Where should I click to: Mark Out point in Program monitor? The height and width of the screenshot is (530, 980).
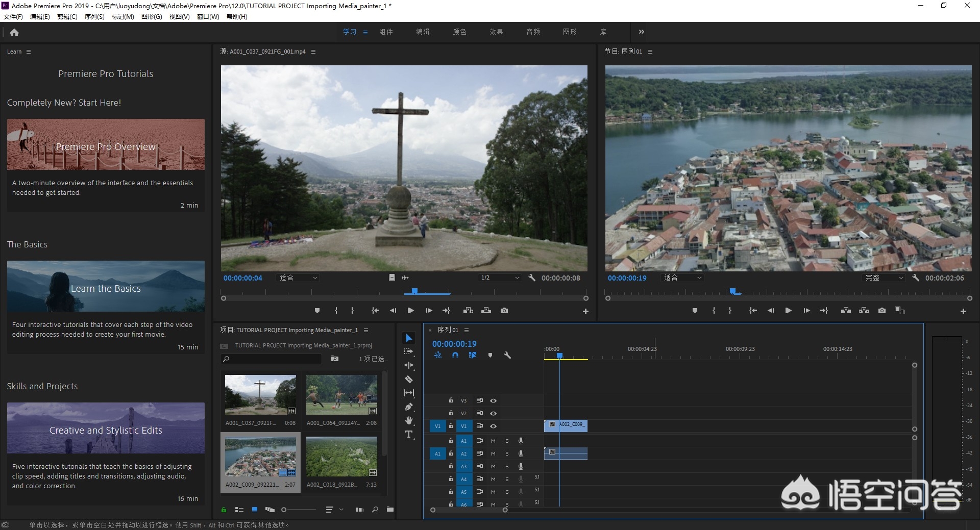point(730,311)
